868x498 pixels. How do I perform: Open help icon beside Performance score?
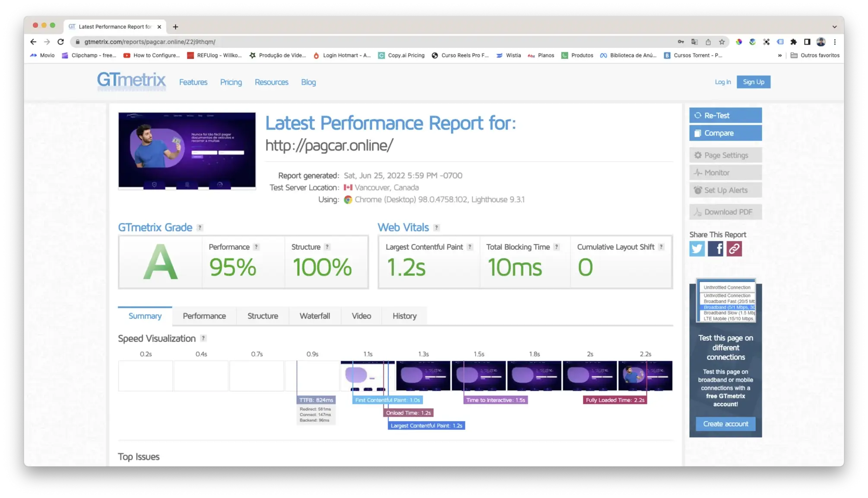click(x=256, y=247)
